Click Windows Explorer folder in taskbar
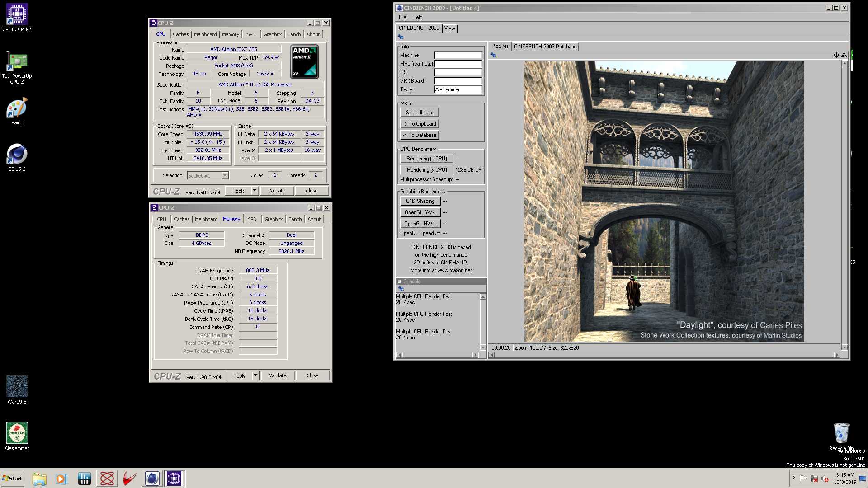 tap(39, 479)
